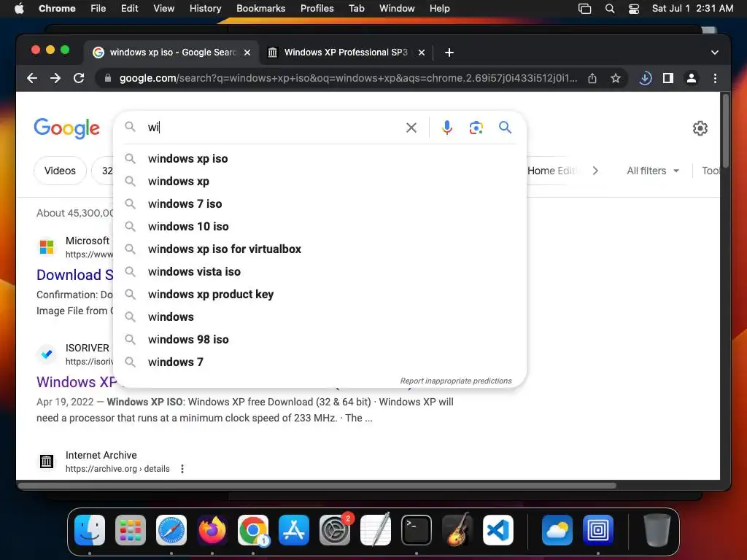Open Spotlight search in menu bar
Viewport: 747px width, 560px height.
click(x=610, y=9)
